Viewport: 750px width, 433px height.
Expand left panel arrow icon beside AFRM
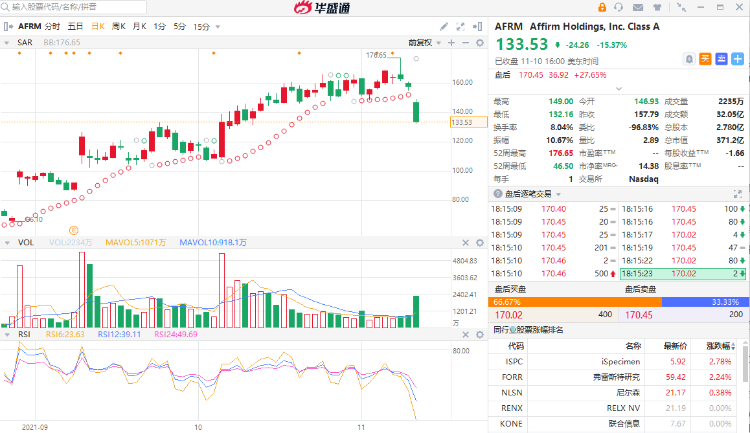(8, 26)
